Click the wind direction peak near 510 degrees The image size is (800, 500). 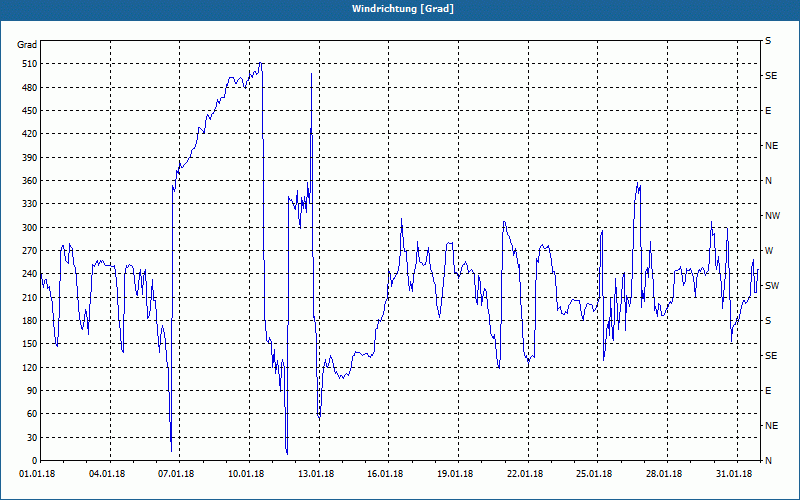pyautogui.click(x=260, y=63)
